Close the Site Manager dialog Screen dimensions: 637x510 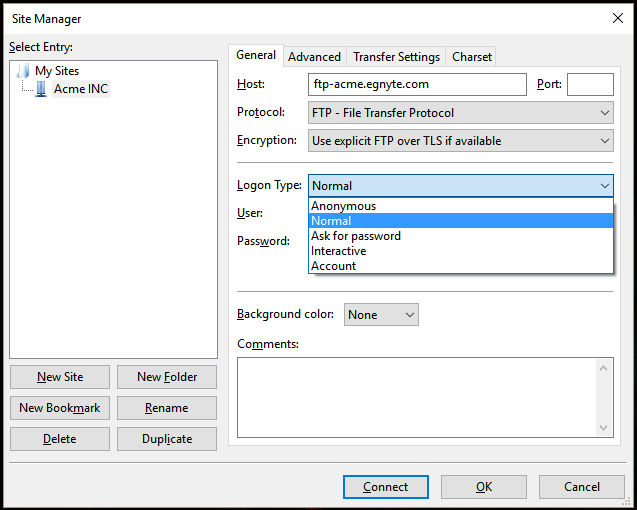[616, 18]
